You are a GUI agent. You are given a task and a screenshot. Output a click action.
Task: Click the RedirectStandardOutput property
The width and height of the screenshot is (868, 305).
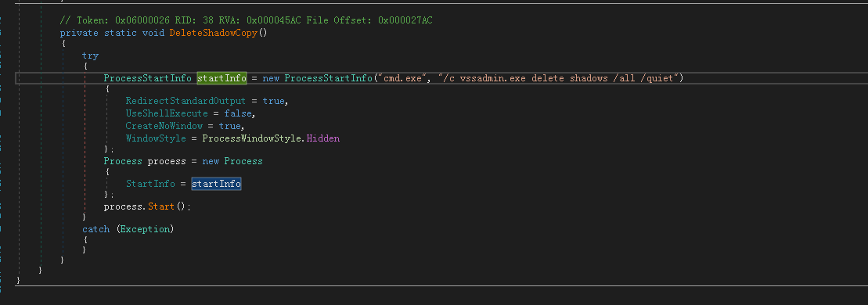186,101
